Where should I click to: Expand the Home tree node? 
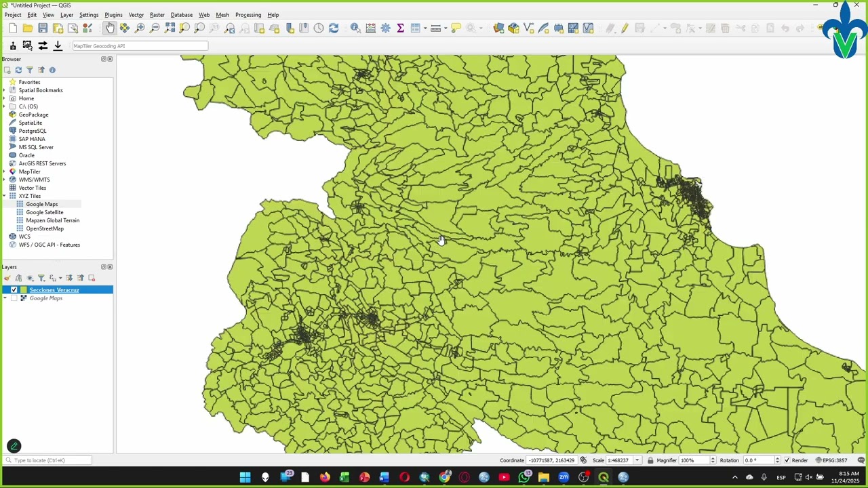pyautogui.click(x=5, y=98)
